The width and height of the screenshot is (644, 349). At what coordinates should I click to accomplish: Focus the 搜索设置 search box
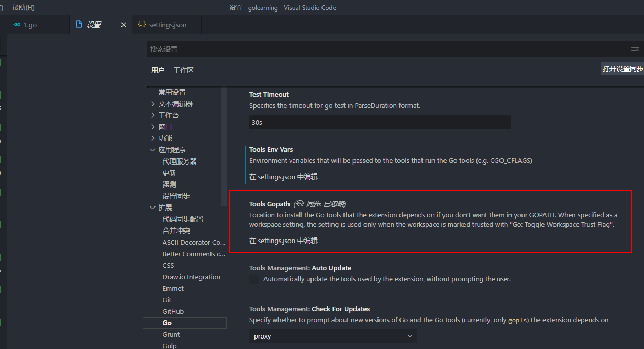[x=387, y=49]
